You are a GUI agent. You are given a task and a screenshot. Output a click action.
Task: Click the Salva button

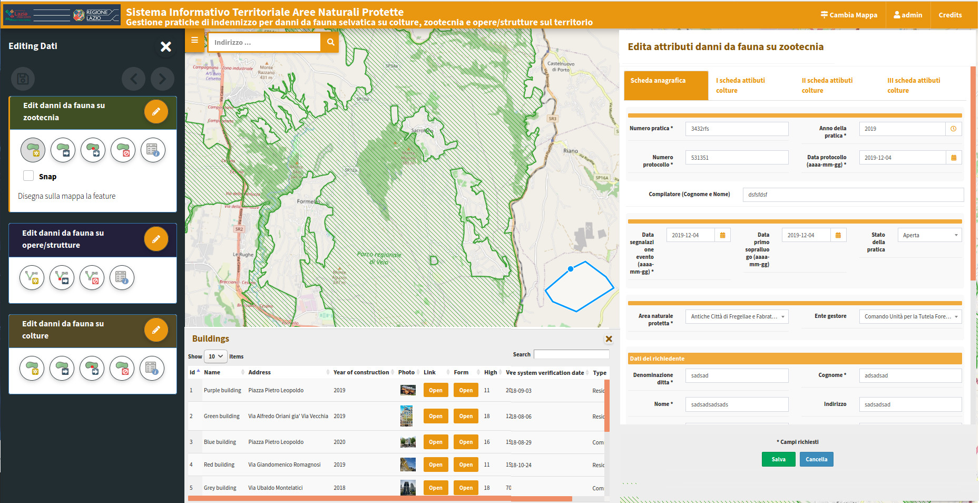tap(778, 459)
